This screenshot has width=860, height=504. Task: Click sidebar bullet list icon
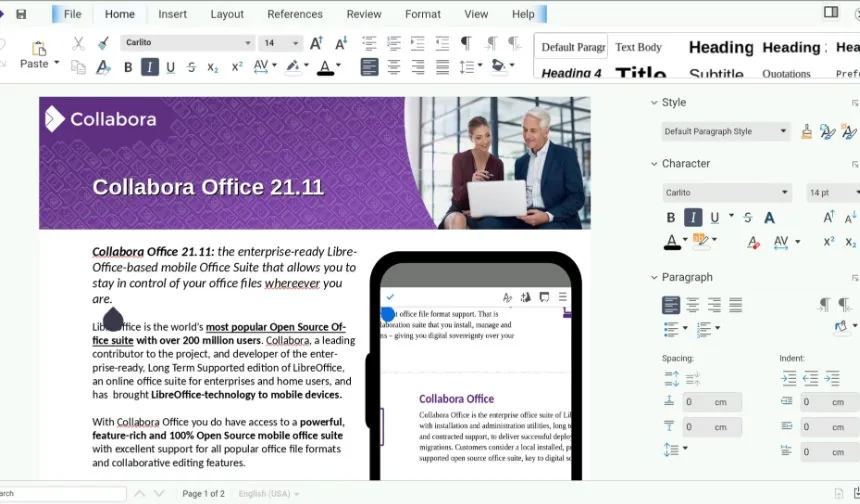[671, 329]
